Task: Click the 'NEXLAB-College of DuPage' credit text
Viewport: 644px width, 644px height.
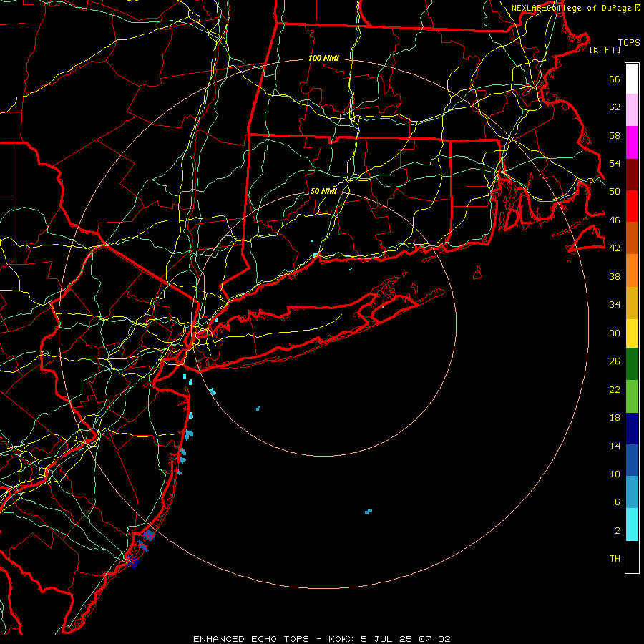Action: pyautogui.click(x=571, y=8)
